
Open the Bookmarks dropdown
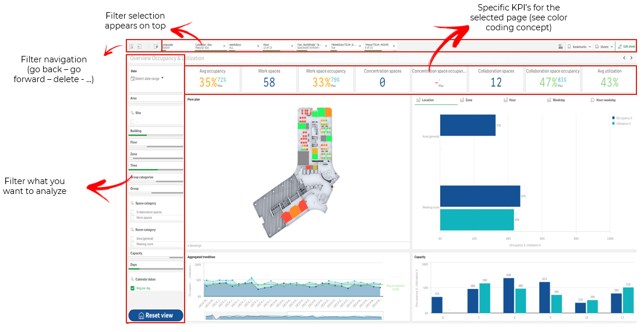(x=579, y=47)
